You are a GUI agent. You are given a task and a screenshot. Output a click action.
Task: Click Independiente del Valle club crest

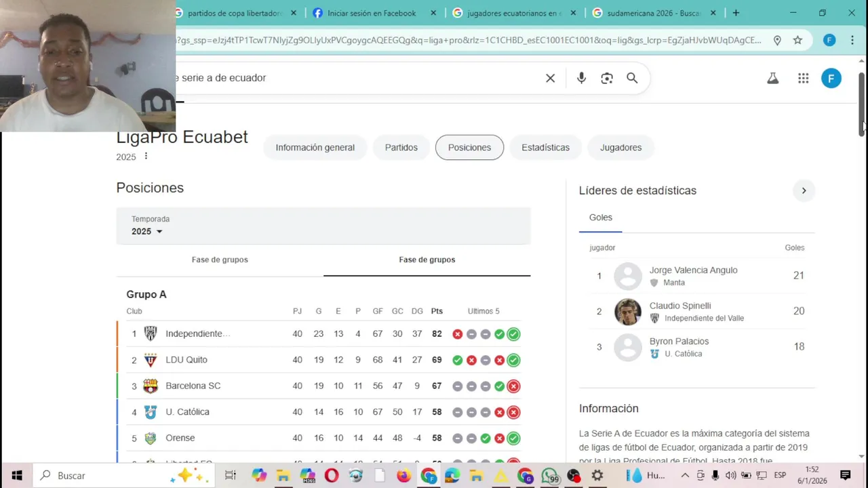coord(151,333)
